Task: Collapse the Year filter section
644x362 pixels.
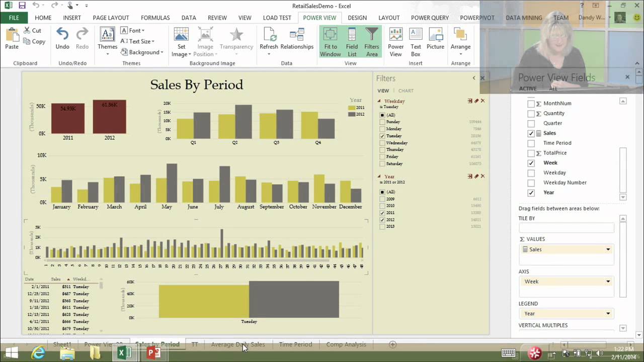Action: [x=379, y=176]
